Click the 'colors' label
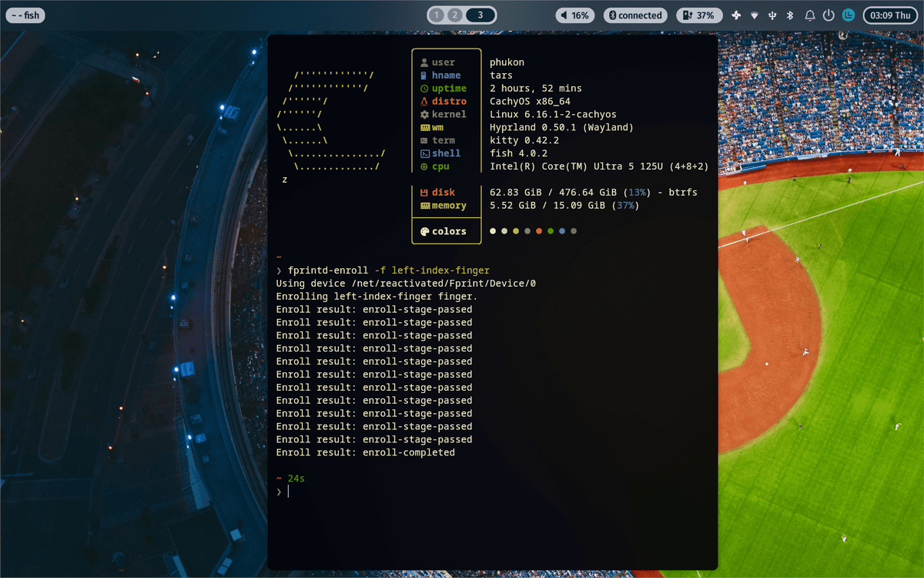Screen dimensions: 924x578 coord(449,231)
